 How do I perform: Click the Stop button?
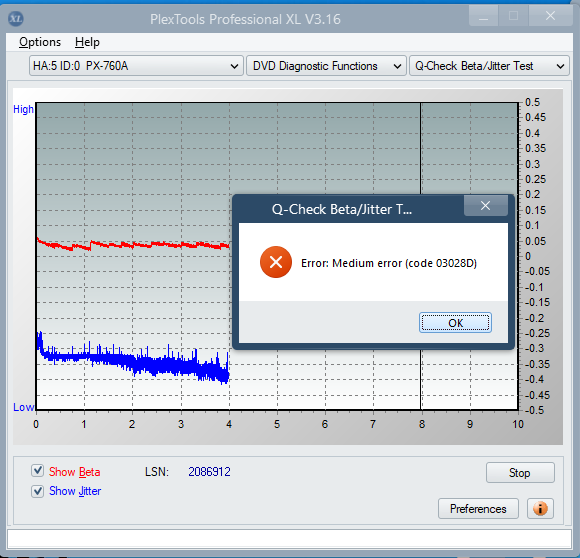520,473
